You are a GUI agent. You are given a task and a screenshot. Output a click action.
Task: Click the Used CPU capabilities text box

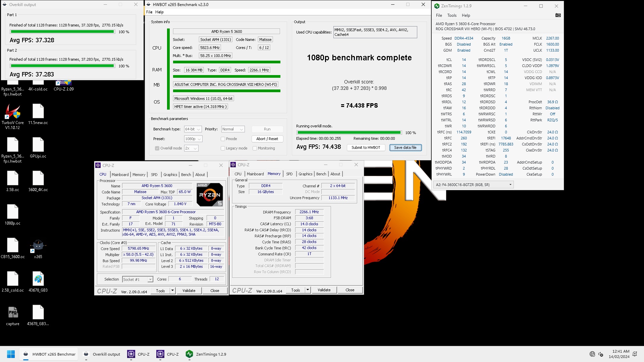coord(375,32)
